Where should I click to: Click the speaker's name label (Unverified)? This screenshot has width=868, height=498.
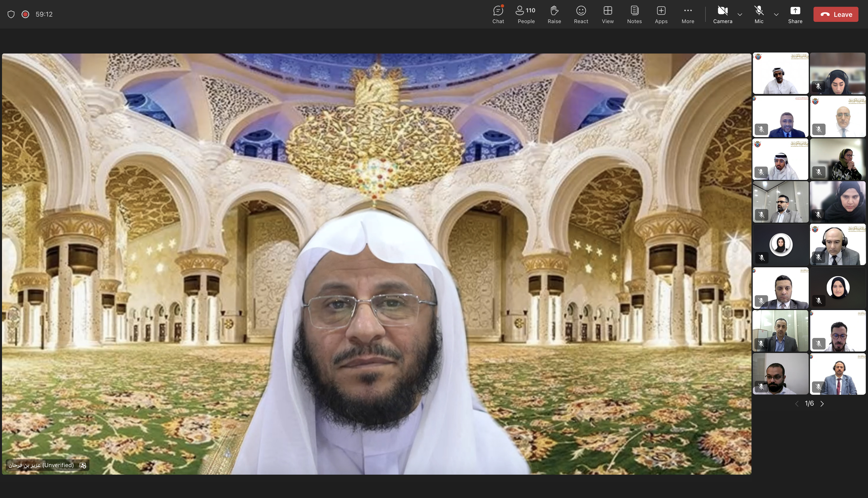(x=41, y=465)
